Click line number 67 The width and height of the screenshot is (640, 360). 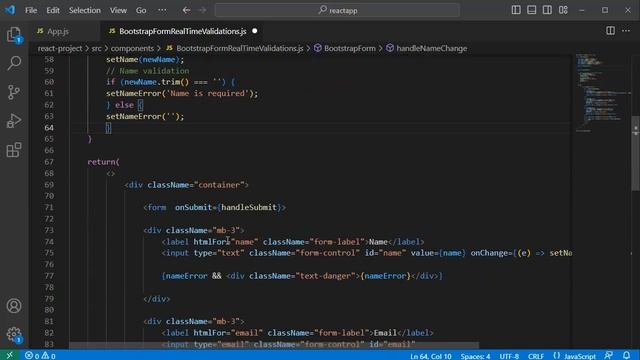49,162
